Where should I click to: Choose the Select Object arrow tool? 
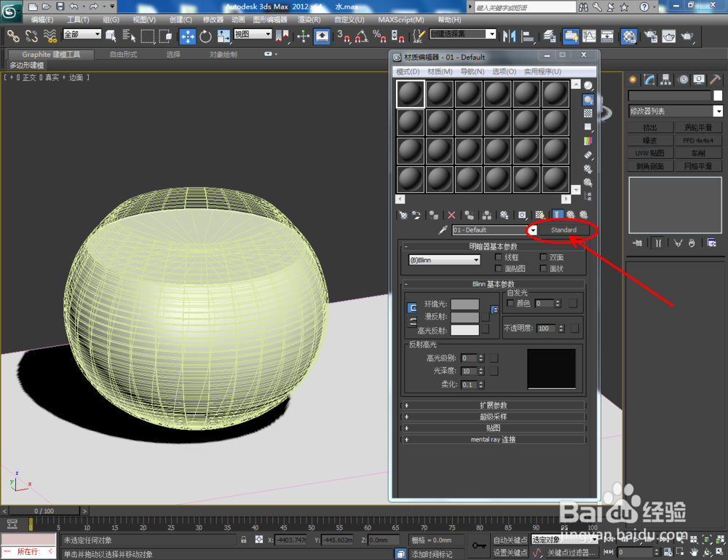point(111,36)
